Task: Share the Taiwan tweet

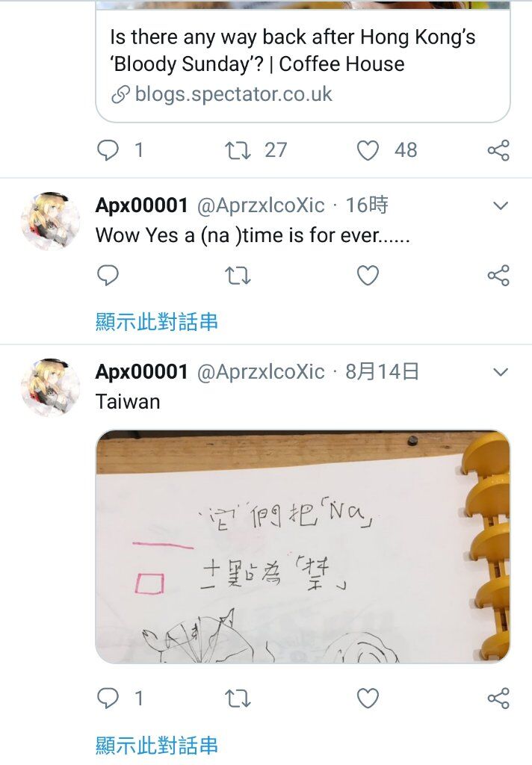Action: 498,699
